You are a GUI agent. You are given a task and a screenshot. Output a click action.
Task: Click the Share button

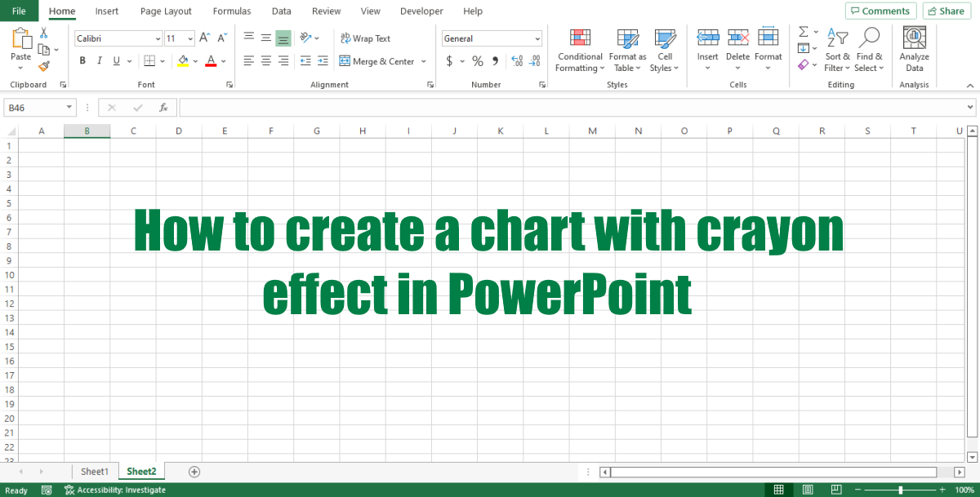947,11
